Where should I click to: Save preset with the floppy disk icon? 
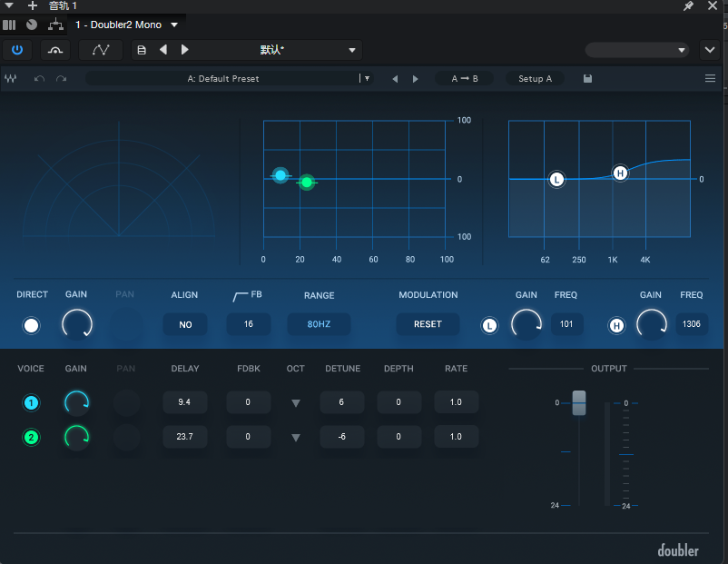(588, 79)
